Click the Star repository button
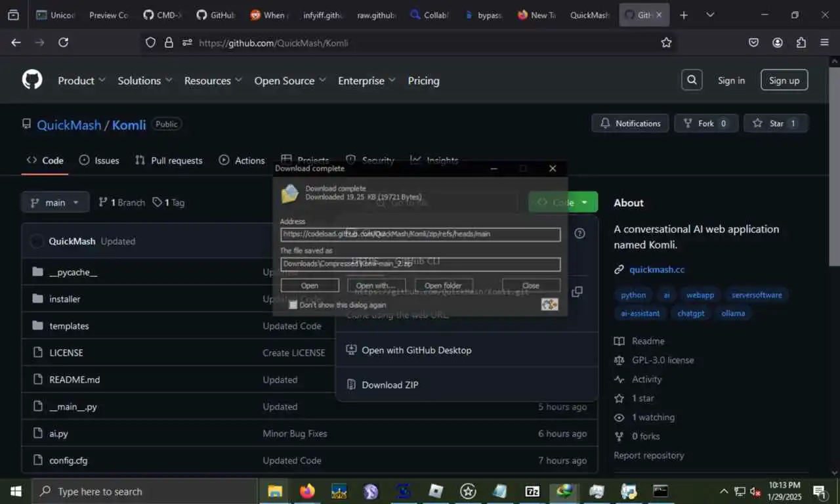 (x=776, y=123)
